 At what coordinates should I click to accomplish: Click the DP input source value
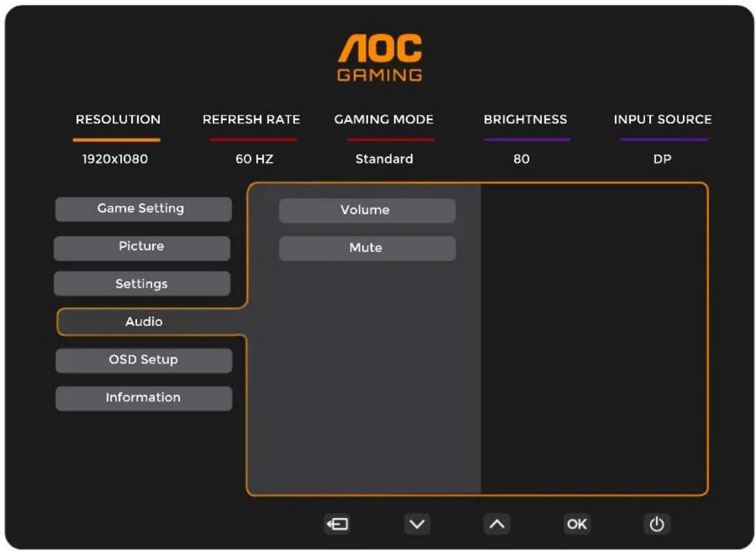(x=662, y=160)
